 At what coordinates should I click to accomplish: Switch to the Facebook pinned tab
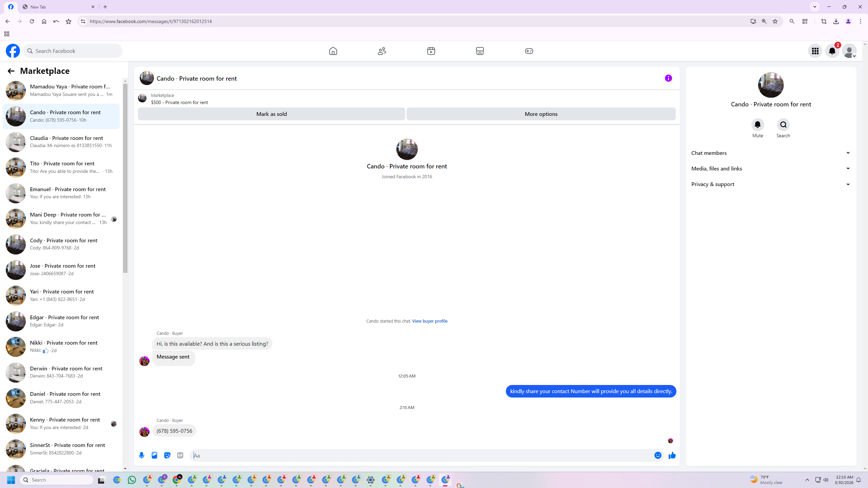(11, 7)
